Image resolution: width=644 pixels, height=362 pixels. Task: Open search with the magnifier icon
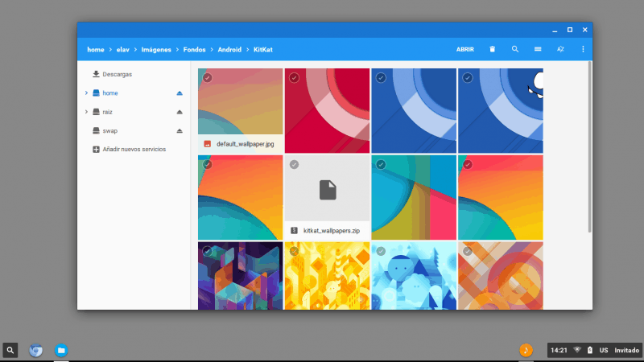coord(514,49)
